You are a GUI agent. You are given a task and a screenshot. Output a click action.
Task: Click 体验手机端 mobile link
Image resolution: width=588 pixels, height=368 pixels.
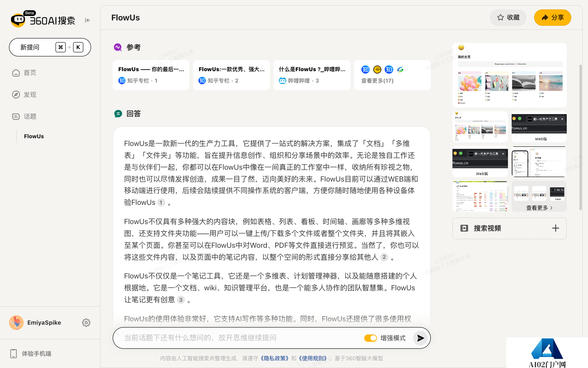(x=36, y=354)
